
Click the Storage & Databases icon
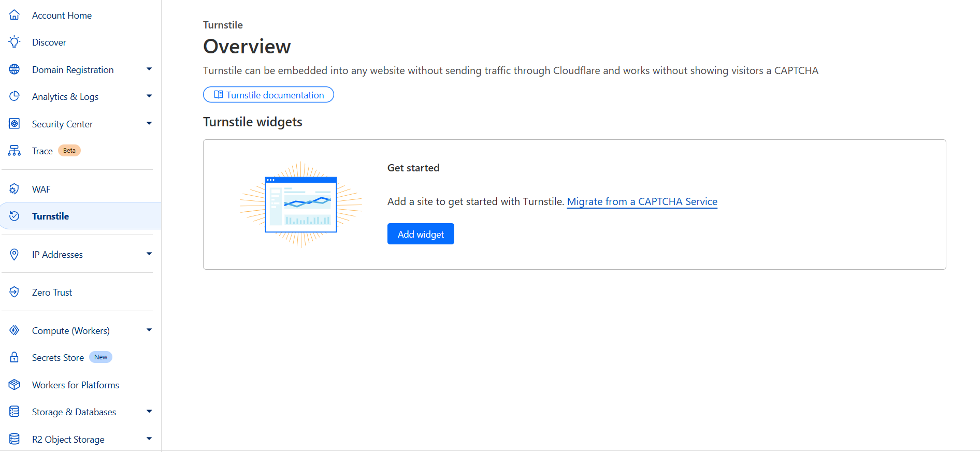tap(15, 412)
